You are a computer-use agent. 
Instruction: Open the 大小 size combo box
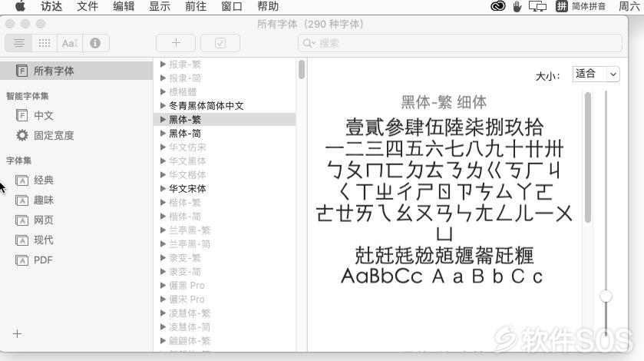[596, 75]
